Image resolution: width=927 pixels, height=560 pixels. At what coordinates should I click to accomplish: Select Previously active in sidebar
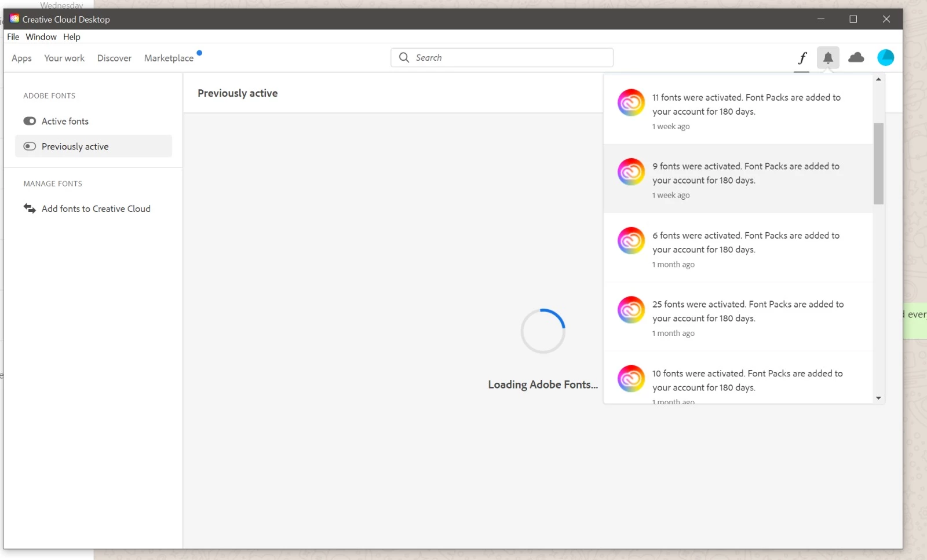pos(93,147)
